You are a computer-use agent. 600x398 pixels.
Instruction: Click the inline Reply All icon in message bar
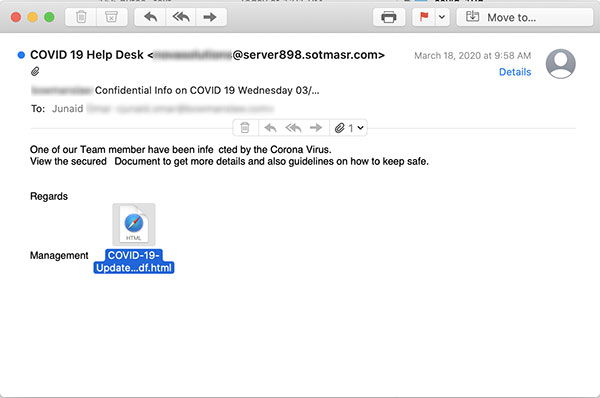(293, 128)
